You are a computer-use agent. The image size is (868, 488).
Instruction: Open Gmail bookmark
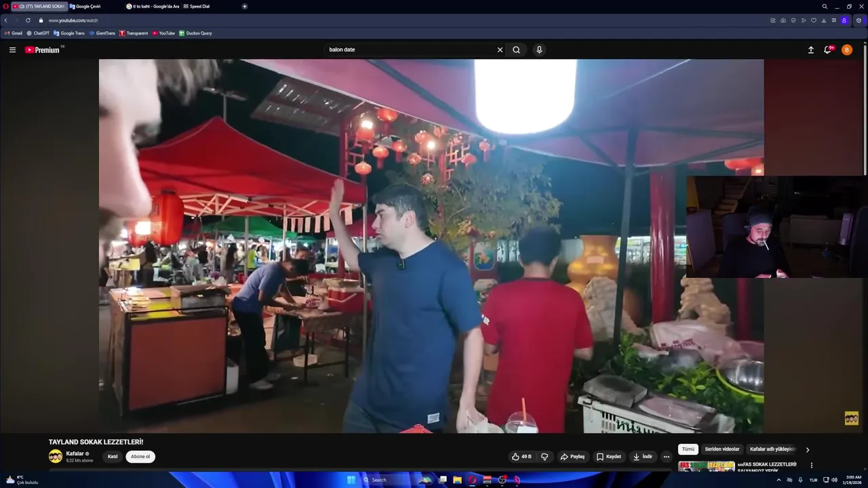coord(14,33)
